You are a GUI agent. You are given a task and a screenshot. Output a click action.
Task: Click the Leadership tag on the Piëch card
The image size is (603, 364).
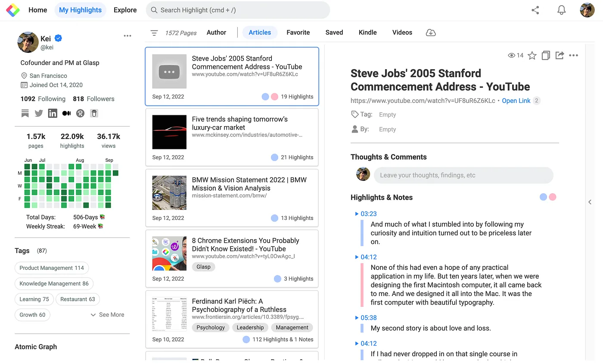tap(250, 327)
